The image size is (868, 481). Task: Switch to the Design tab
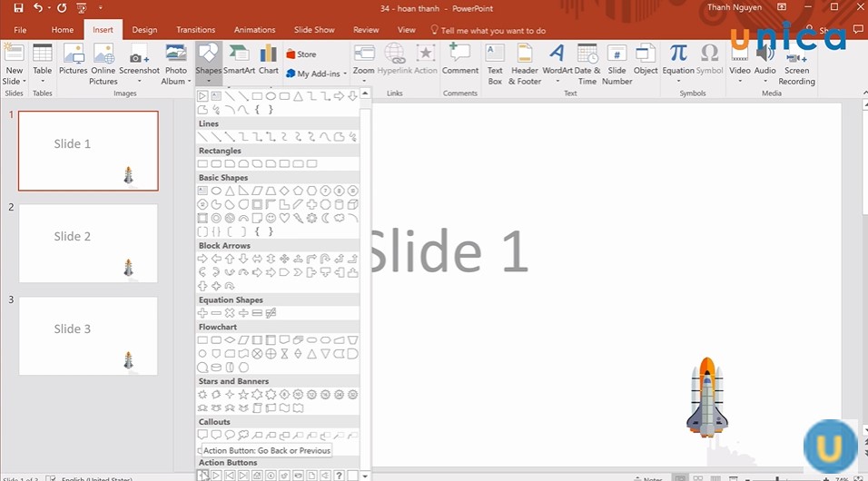(x=144, y=30)
